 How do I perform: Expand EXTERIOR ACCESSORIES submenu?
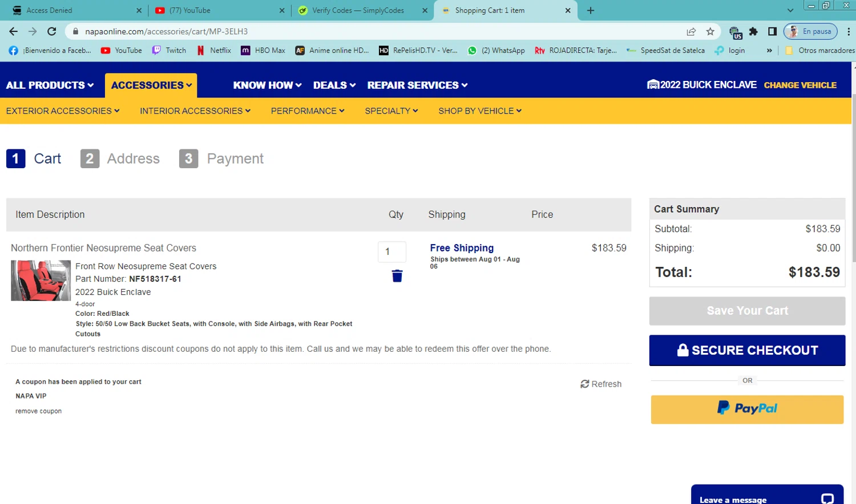coord(63,111)
